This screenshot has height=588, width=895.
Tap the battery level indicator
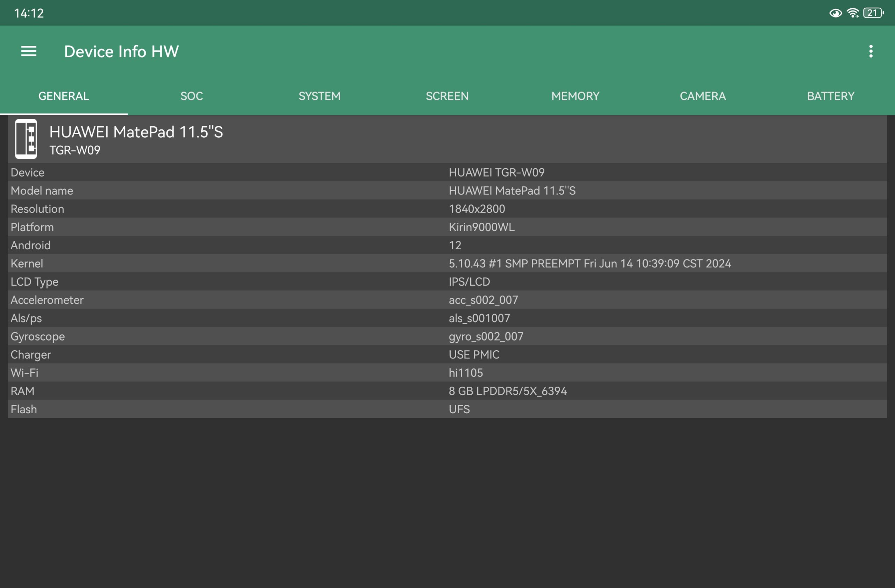click(x=873, y=13)
